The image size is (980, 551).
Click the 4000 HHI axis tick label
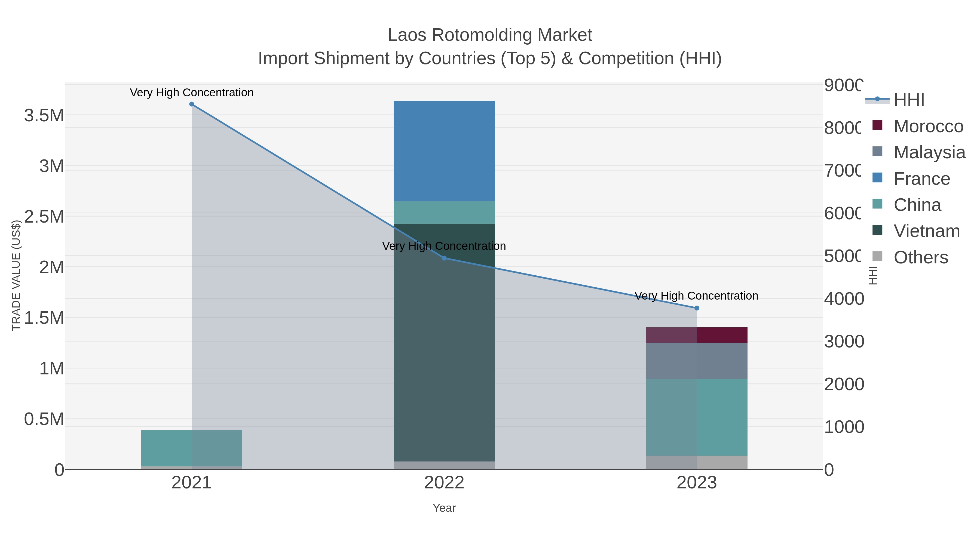tap(844, 299)
